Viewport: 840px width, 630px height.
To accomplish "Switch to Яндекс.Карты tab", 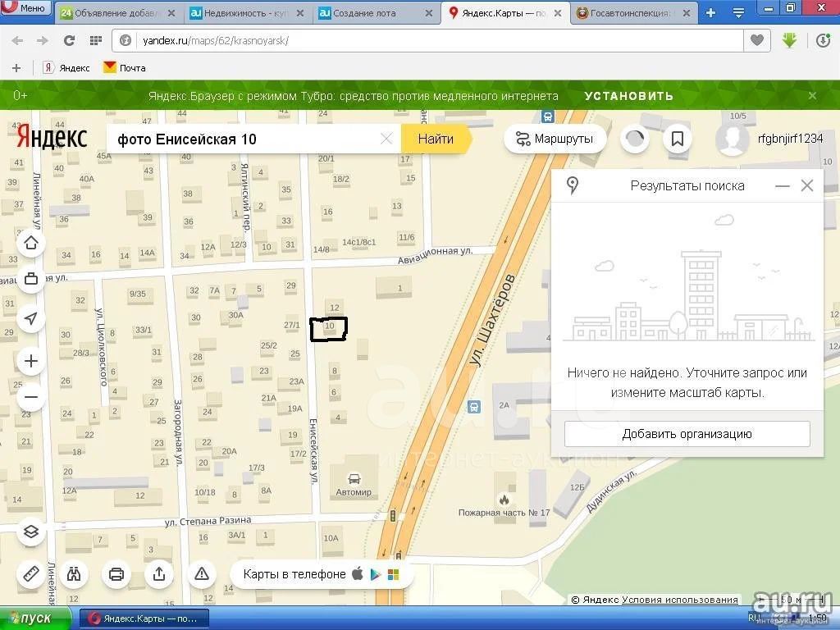I will [x=504, y=13].
